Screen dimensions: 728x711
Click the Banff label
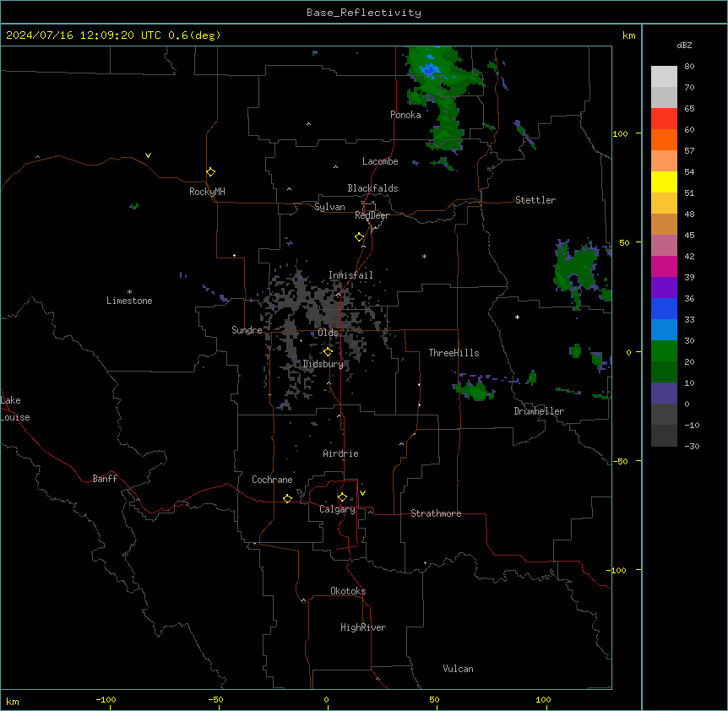click(105, 479)
